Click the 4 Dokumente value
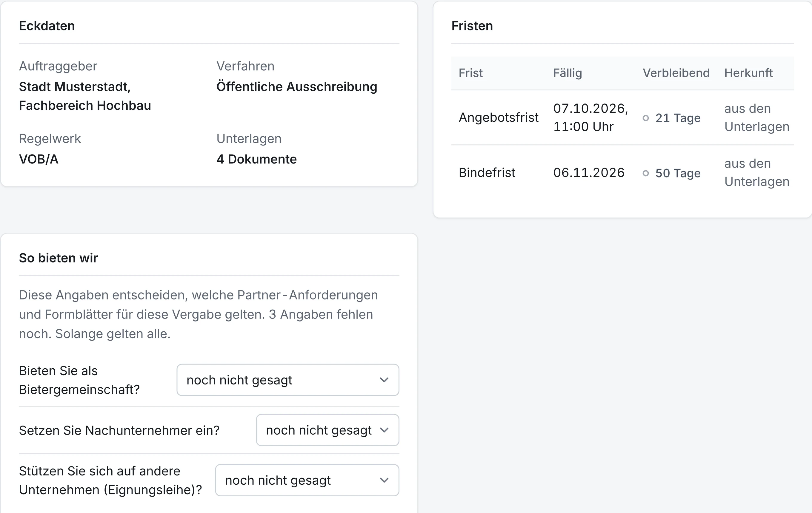The image size is (812, 513). [257, 159]
